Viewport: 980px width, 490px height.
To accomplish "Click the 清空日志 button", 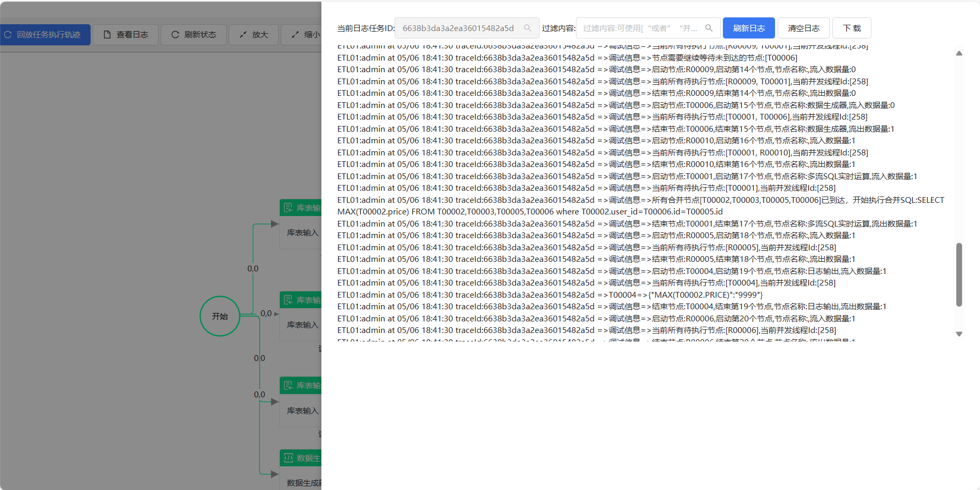I will pos(803,28).
